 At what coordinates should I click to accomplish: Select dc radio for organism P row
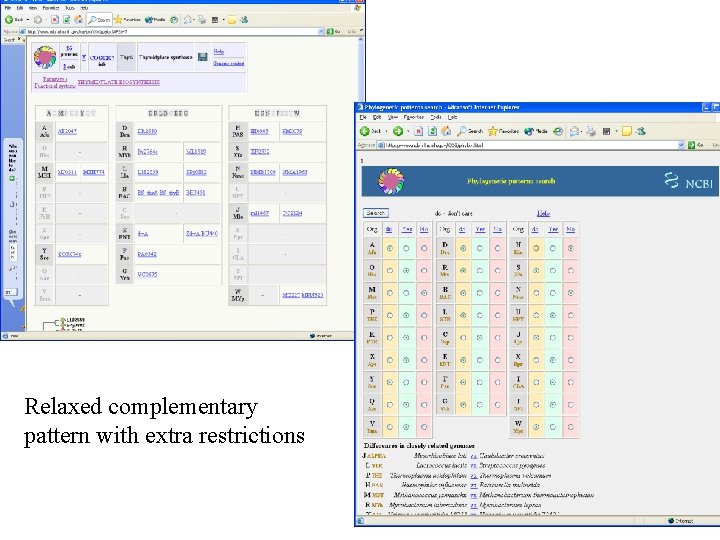tap(390, 315)
